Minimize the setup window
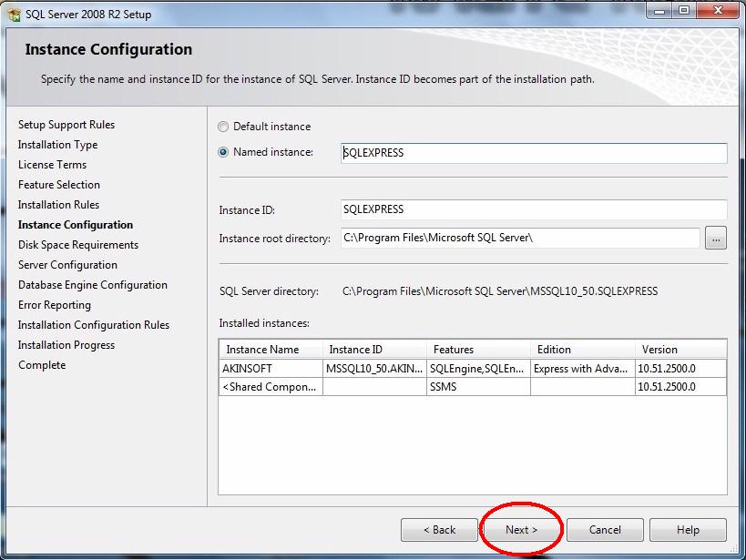 (x=659, y=10)
